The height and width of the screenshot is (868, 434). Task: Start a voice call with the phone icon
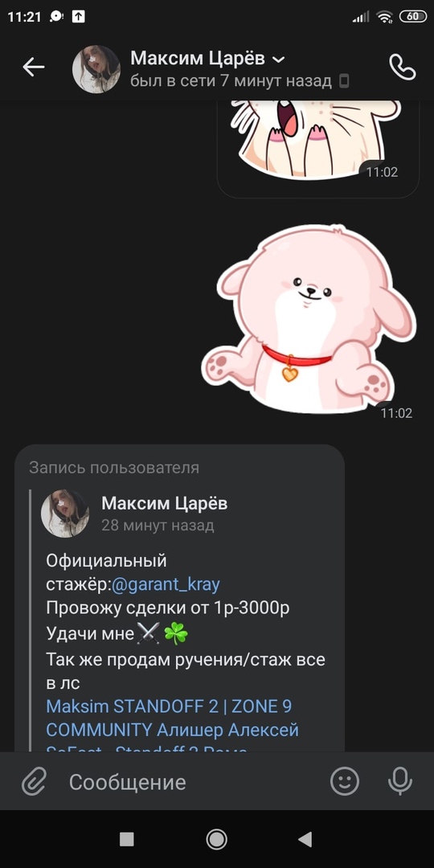tap(403, 67)
